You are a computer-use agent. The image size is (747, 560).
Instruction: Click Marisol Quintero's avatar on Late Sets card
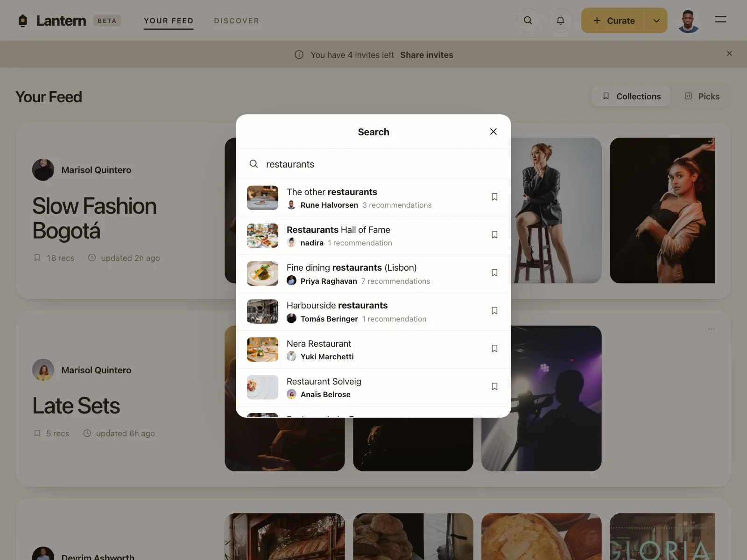(x=43, y=370)
